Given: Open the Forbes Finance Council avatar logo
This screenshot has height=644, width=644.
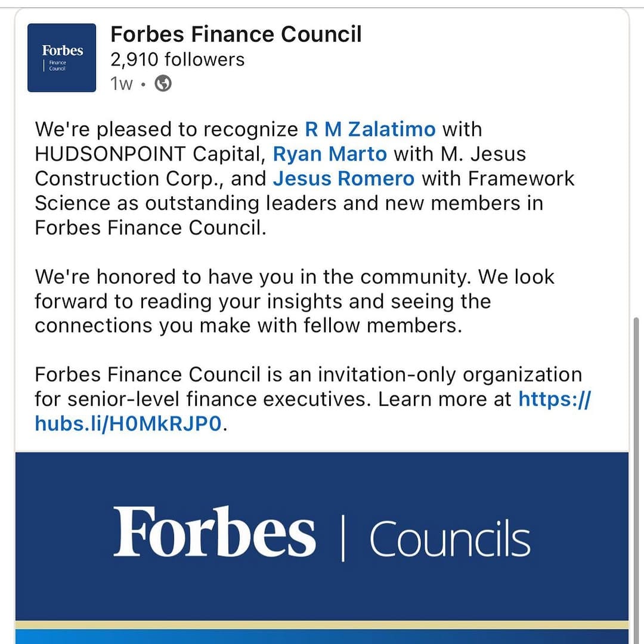Looking at the screenshot, I should click(61, 58).
